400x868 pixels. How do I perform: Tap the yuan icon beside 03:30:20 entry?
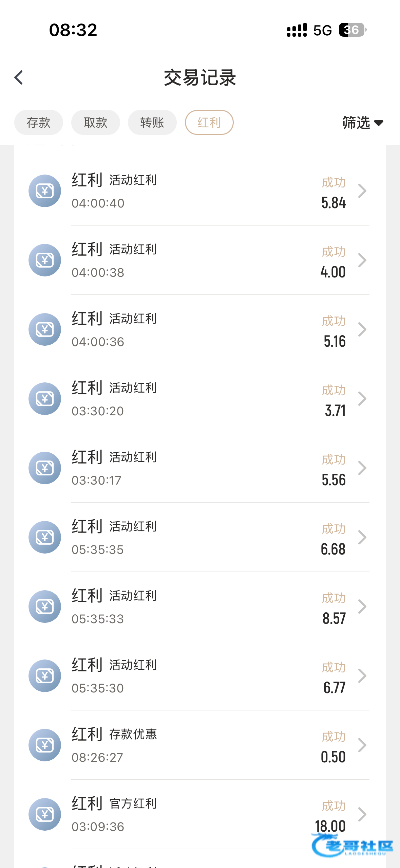45,399
